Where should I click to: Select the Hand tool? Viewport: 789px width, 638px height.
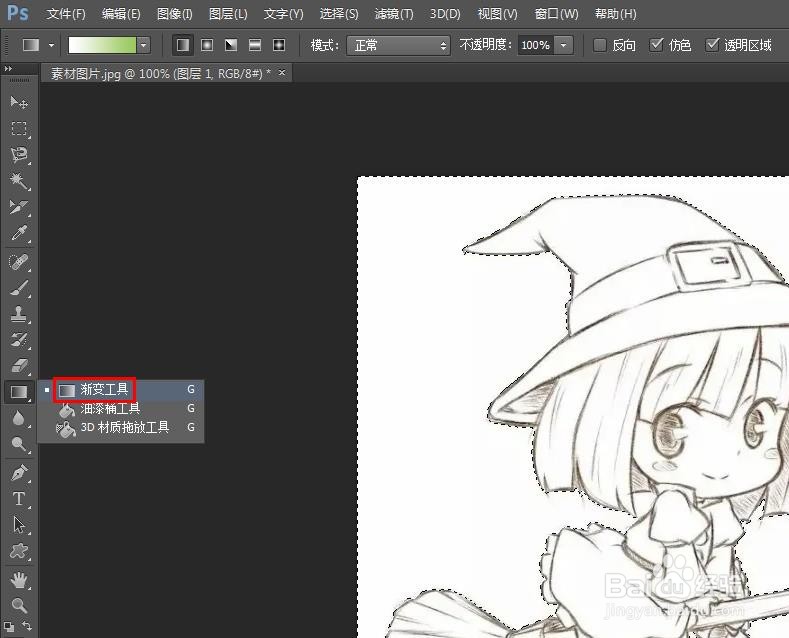point(19,580)
